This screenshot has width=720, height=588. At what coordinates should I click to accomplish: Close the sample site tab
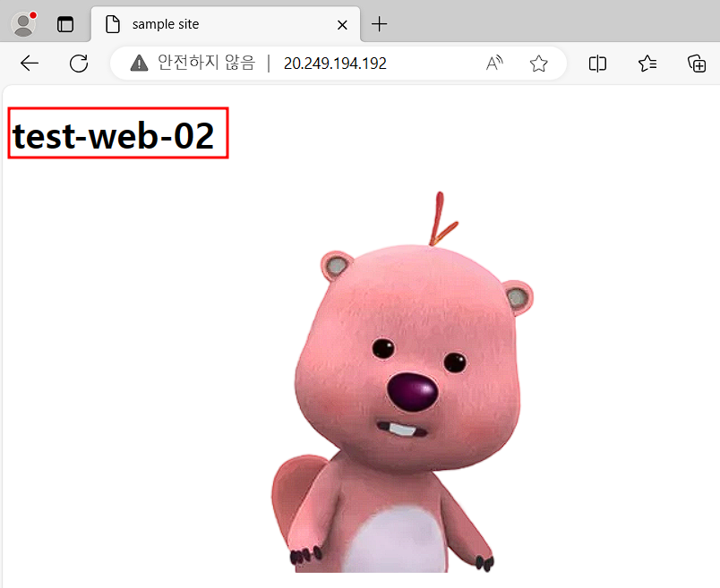pos(342,25)
